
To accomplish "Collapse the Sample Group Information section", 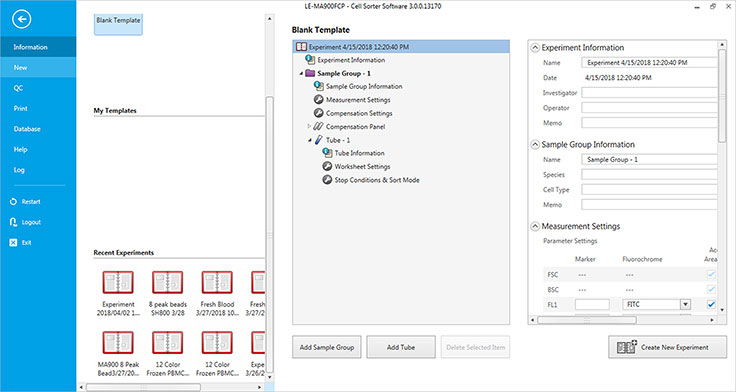I will [x=535, y=145].
